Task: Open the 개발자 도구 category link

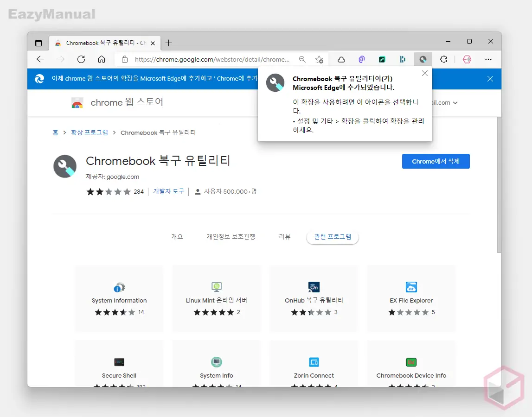Action: (169, 191)
